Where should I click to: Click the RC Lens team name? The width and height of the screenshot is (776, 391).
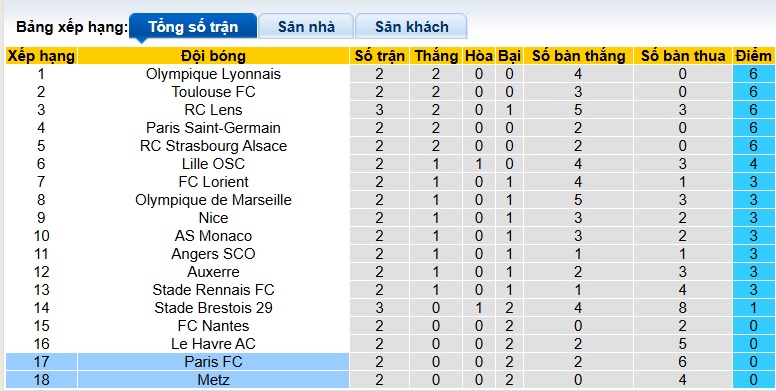click(x=213, y=110)
